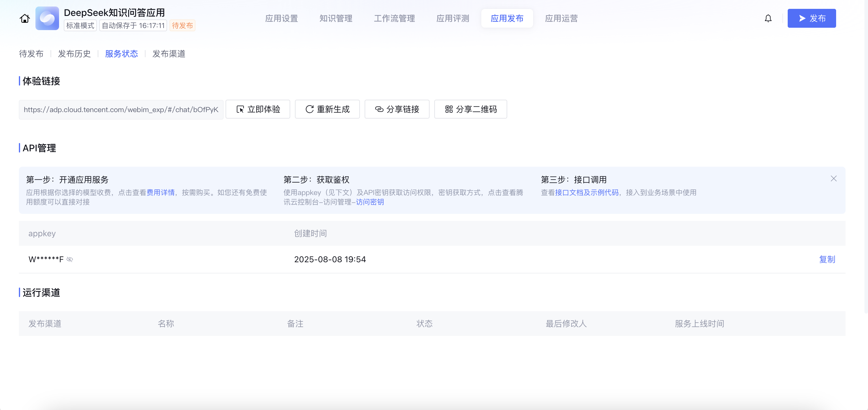The height and width of the screenshot is (410, 868).
Task: Switch to the 发布渠道 sub-tab
Action: click(x=169, y=54)
